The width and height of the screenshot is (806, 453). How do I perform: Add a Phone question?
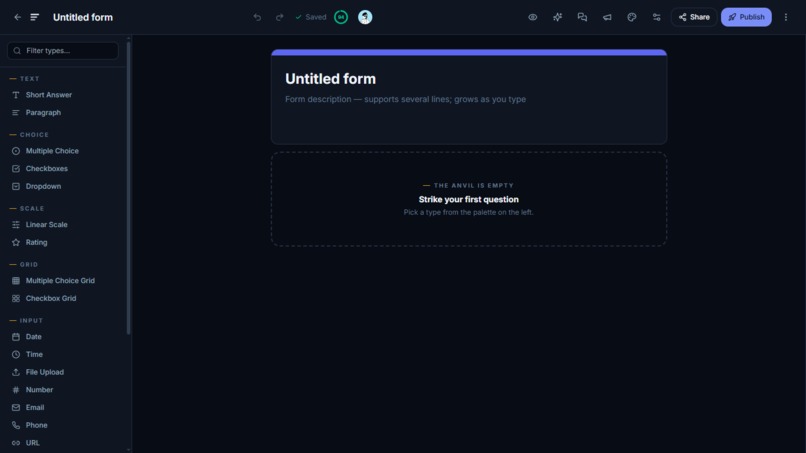[63, 425]
